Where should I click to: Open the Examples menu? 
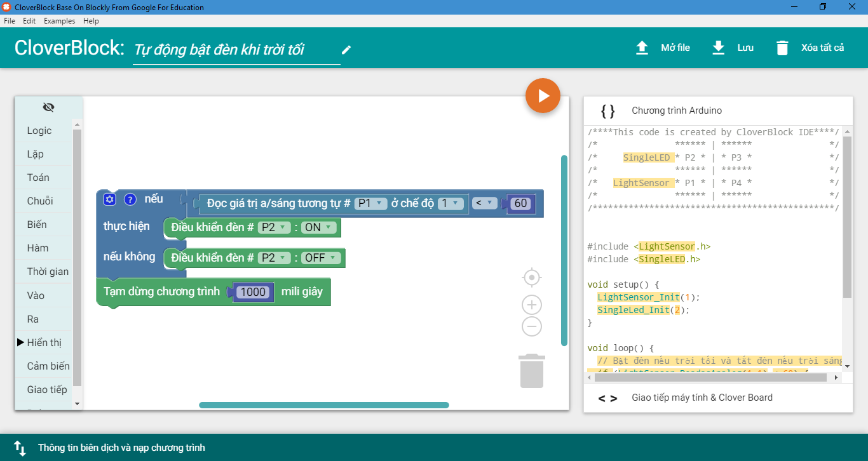60,21
